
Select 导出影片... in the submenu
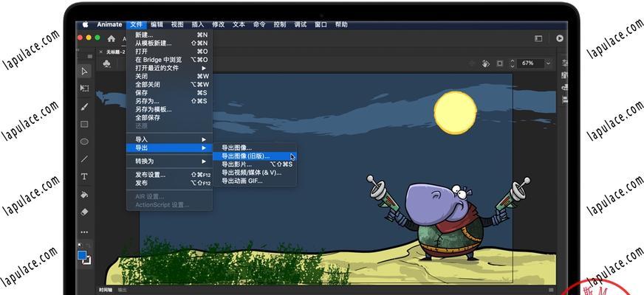pos(254,164)
